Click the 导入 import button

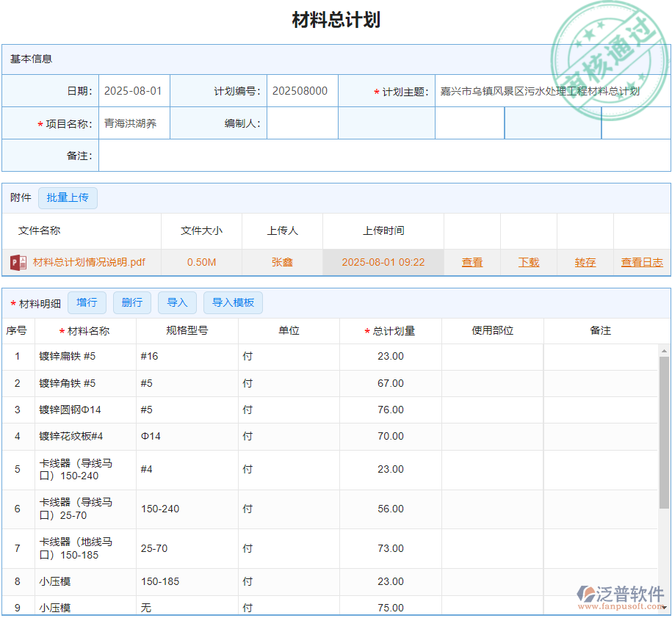[177, 302]
